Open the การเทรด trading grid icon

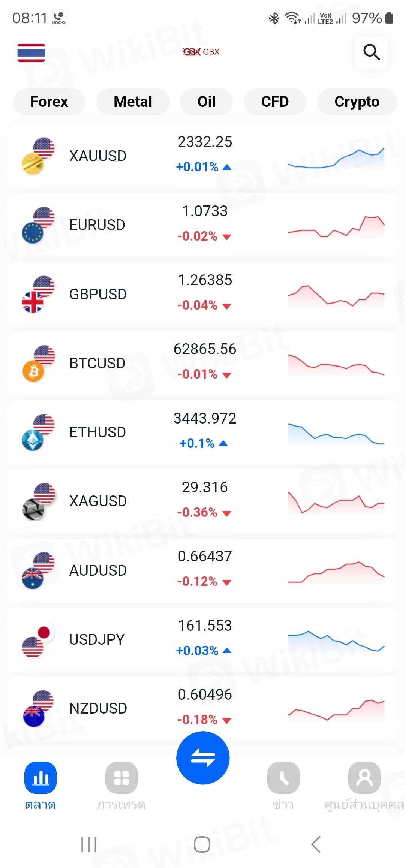point(121,778)
